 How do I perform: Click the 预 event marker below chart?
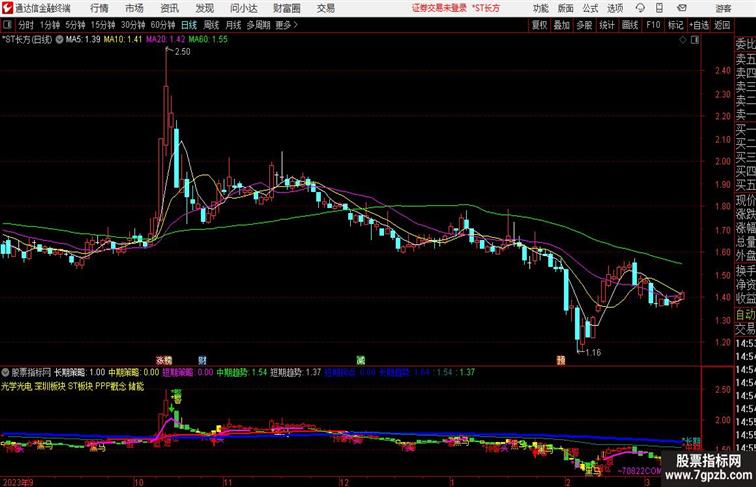click(561, 360)
